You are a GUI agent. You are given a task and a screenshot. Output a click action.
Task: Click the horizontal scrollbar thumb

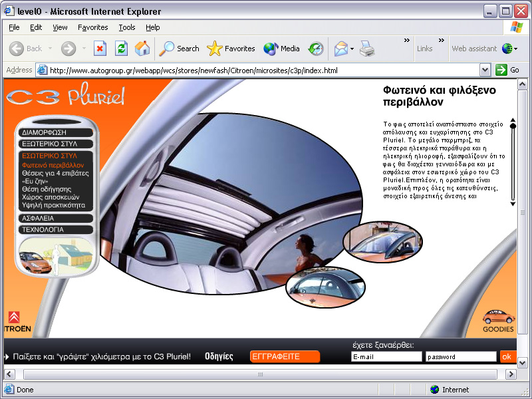(260, 374)
